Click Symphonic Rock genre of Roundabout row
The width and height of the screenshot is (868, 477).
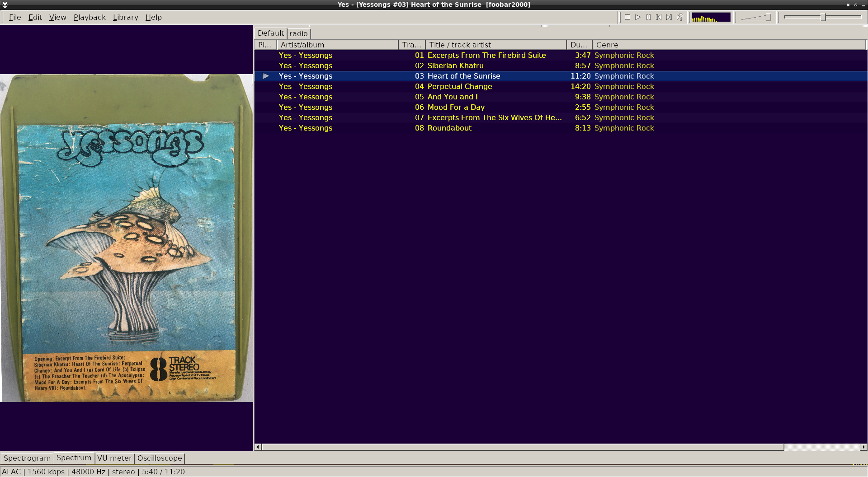click(x=624, y=128)
